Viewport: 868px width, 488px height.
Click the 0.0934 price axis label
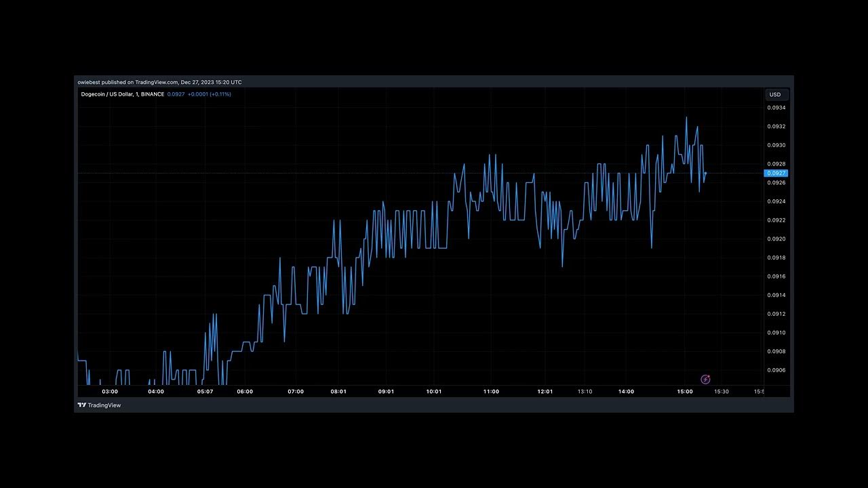point(776,108)
